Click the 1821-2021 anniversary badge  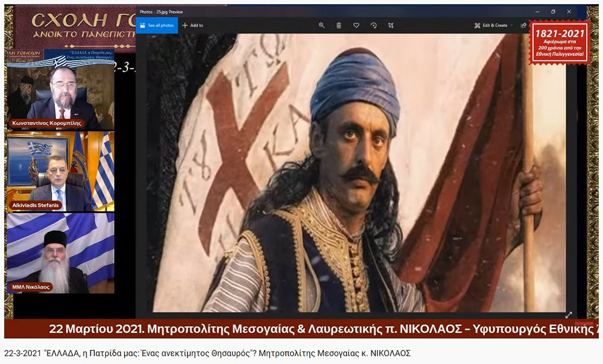560,43
